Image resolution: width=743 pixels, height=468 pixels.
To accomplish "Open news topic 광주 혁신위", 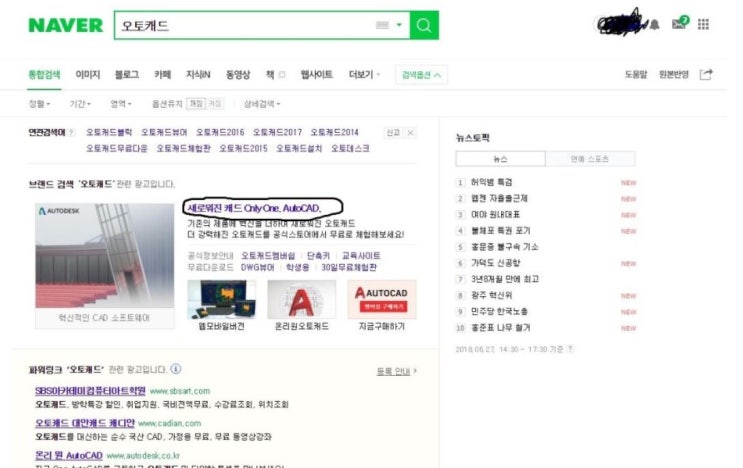I will 491,295.
